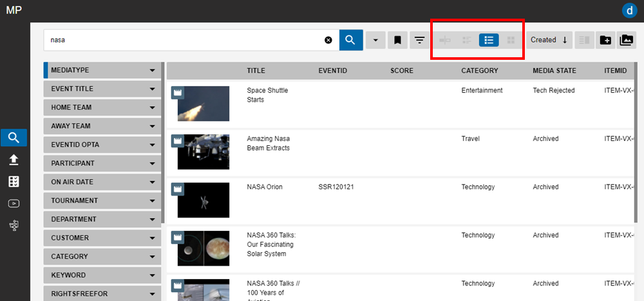The height and width of the screenshot is (301, 644).
Task: Open the task checklist sidebar icon
Action: (14, 181)
